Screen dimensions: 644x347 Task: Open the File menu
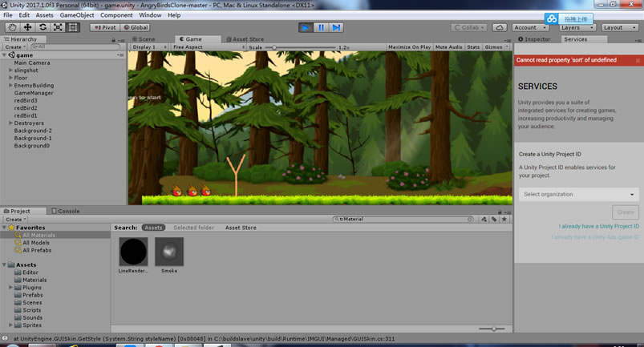(x=8, y=15)
